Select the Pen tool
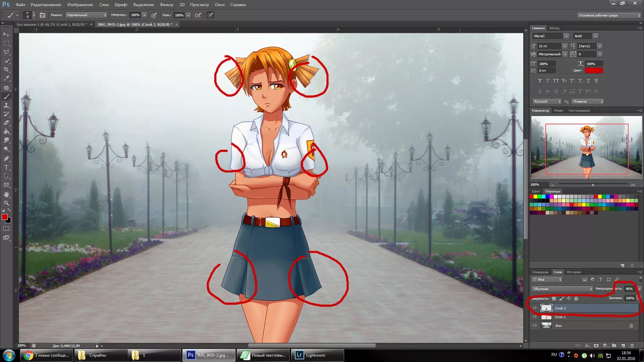This screenshot has height=362, width=644. click(6, 158)
